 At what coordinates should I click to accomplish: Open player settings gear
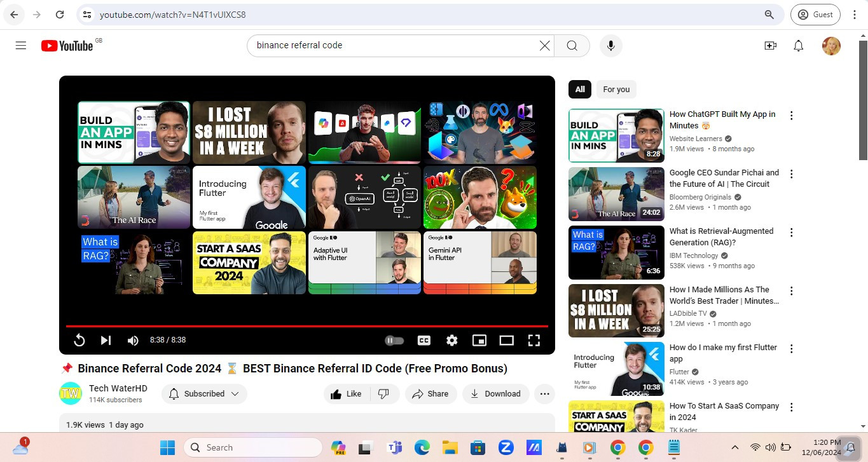point(451,341)
